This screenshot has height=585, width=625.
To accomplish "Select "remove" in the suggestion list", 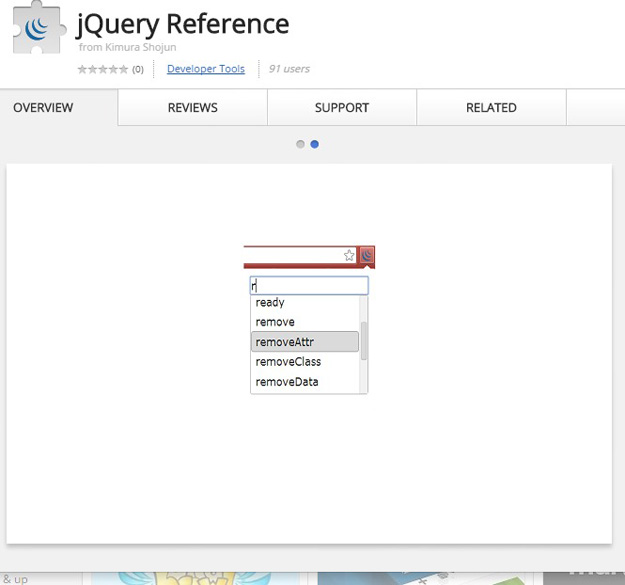I will [305, 322].
